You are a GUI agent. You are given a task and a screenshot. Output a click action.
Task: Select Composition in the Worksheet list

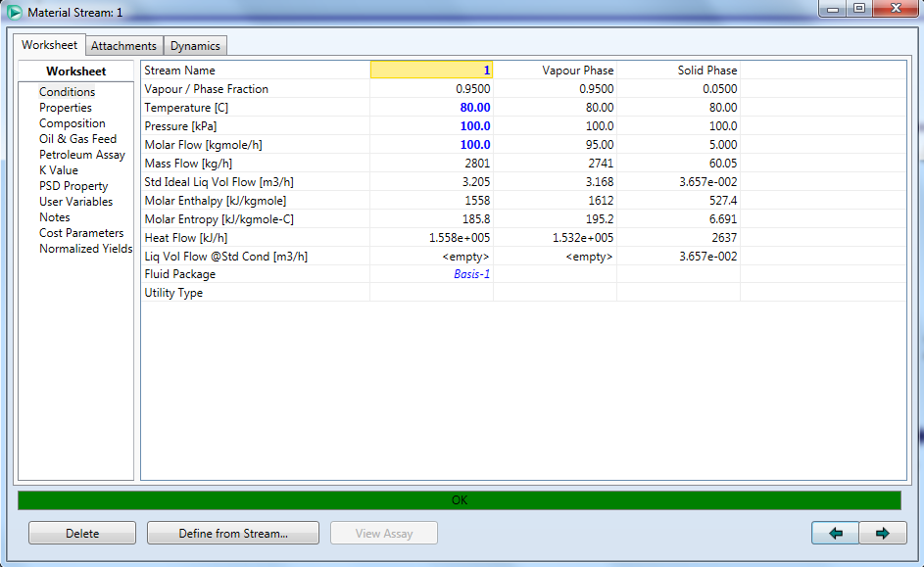point(73,123)
